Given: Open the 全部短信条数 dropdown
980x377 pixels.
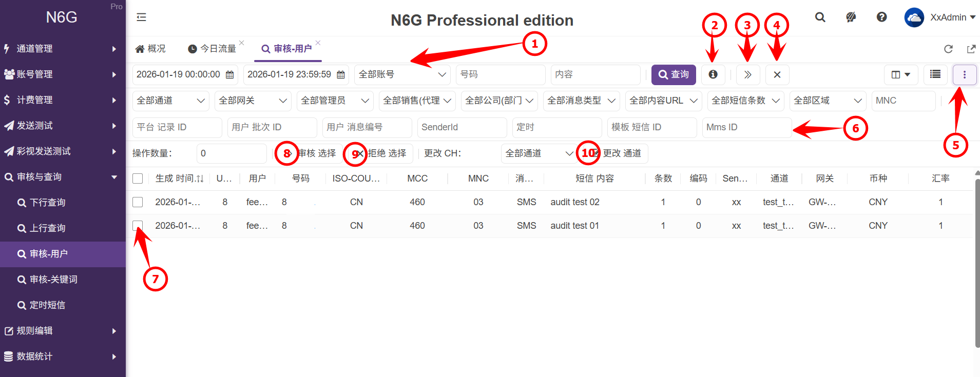Looking at the screenshot, I should (x=746, y=101).
